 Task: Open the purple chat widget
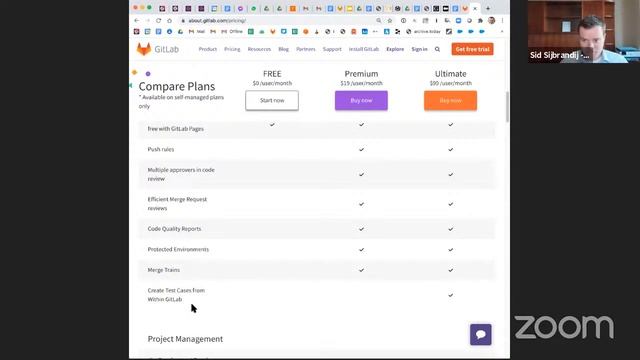[x=480, y=334]
